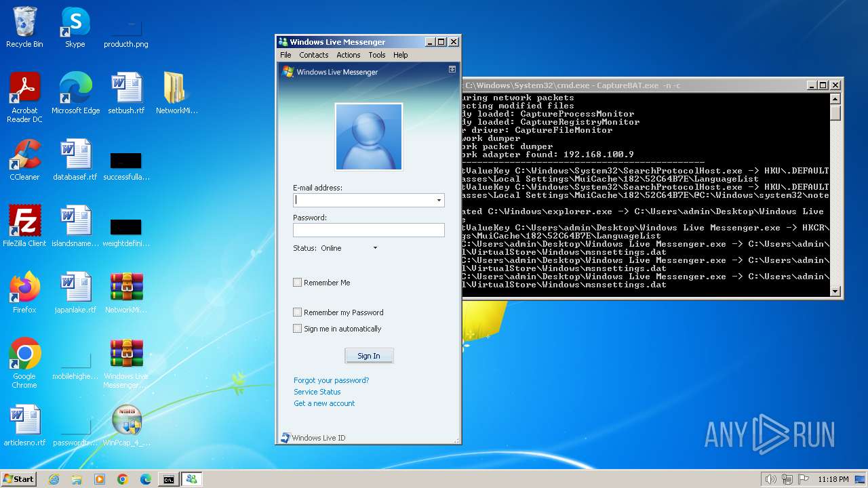This screenshot has height=488, width=868.
Task: Click the Messenger header corner expander button
Action: tap(452, 69)
